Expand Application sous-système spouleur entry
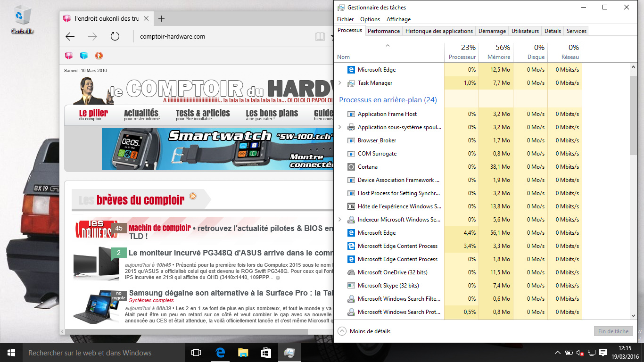 340,127
